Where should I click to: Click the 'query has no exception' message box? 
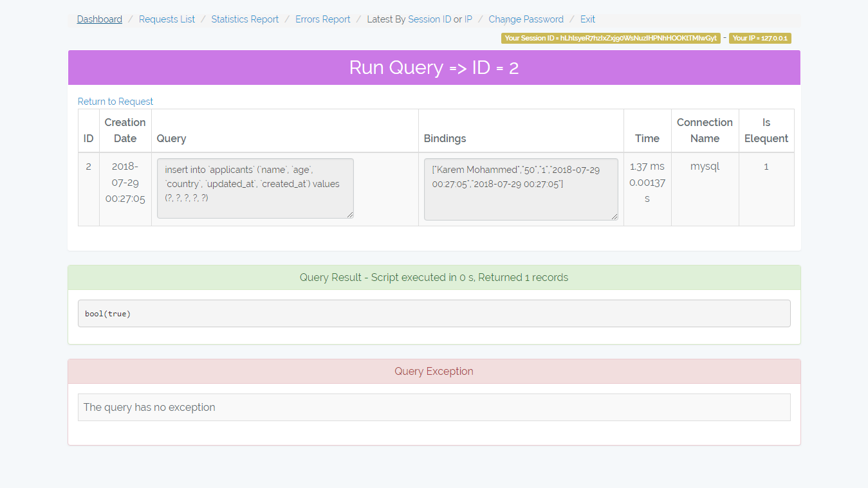point(434,407)
